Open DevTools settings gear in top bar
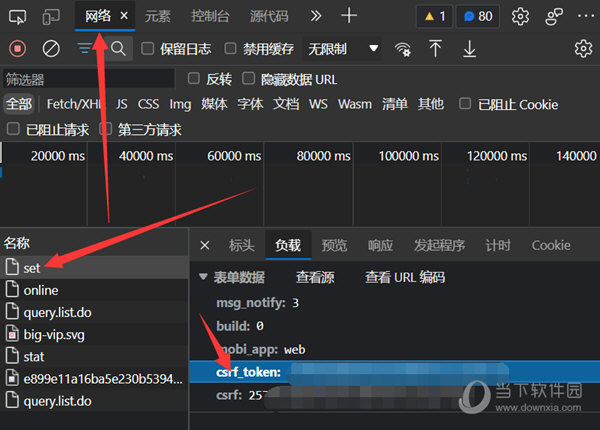This screenshot has height=430, width=600. tap(520, 16)
